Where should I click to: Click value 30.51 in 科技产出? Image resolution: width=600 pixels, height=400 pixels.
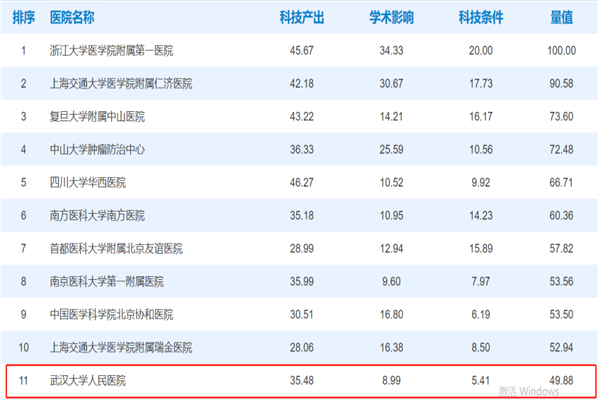click(x=302, y=315)
